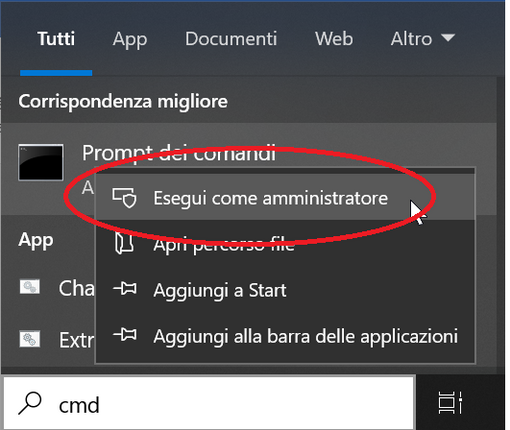Switch to the Tutti tab

click(56, 39)
